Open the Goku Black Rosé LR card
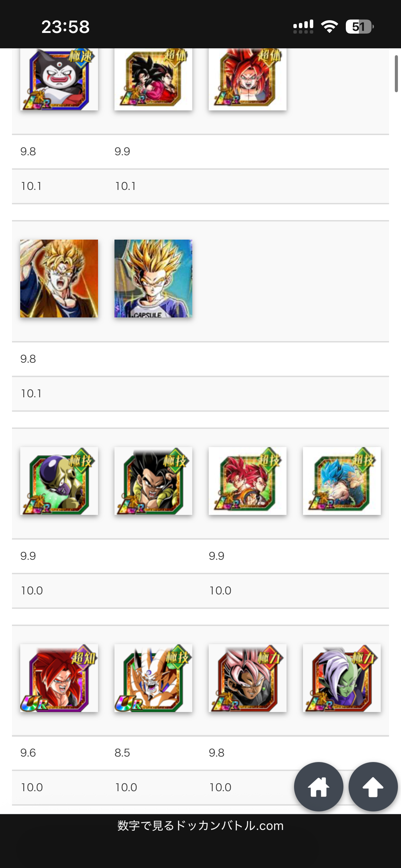 (x=247, y=678)
